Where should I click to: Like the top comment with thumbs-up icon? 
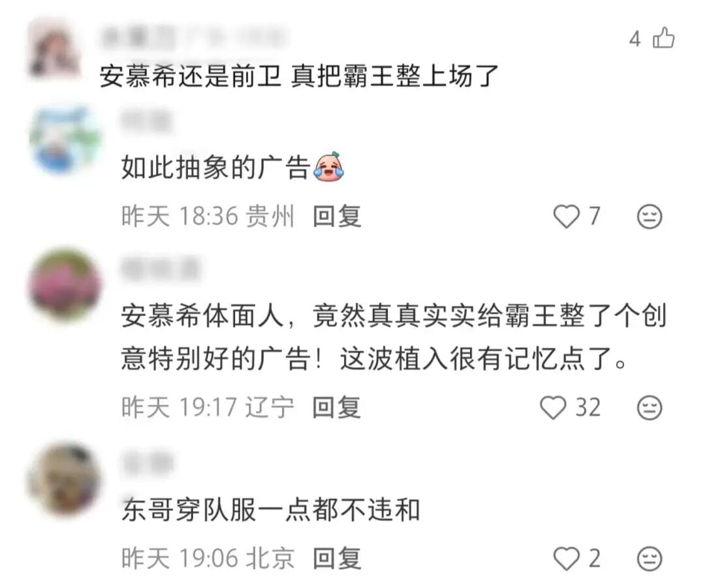(664, 38)
